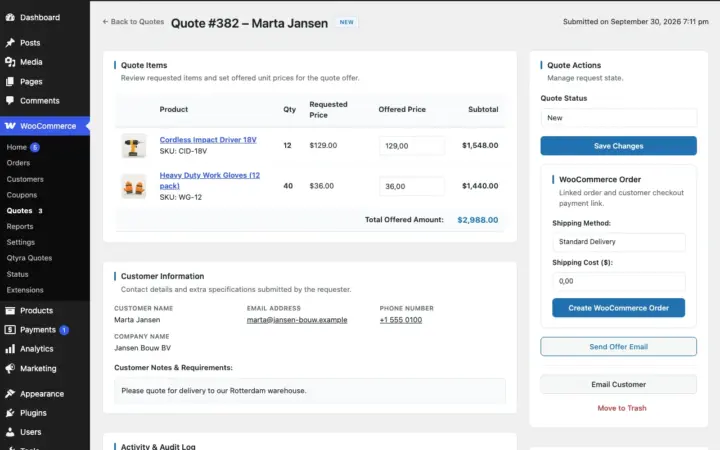This screenshot has height=450, width=720.
Task: Click the Plugins plug icon
Action: pyautogui.click(x=10, y=413)
